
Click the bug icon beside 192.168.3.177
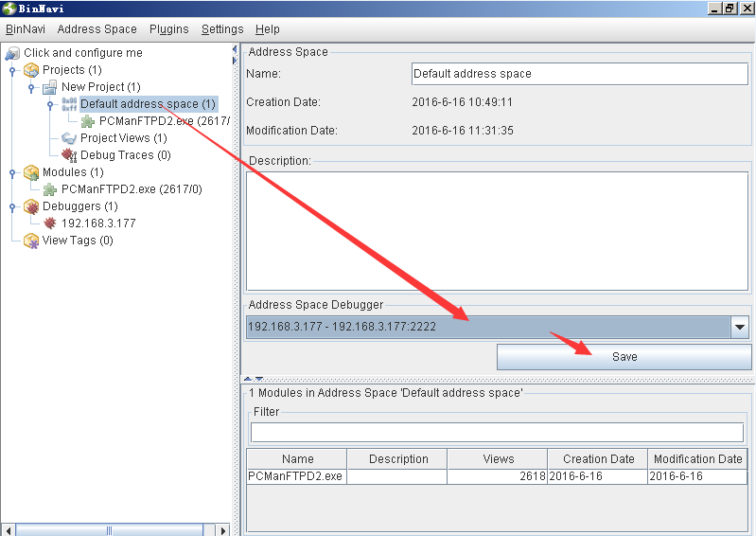[49, 223]
